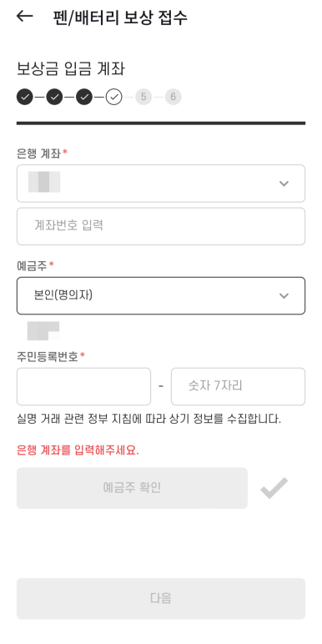Click step 6 progress indicator
Image resolution: width=322 pixels, height=644 pixels.
[x=173, y=98]
